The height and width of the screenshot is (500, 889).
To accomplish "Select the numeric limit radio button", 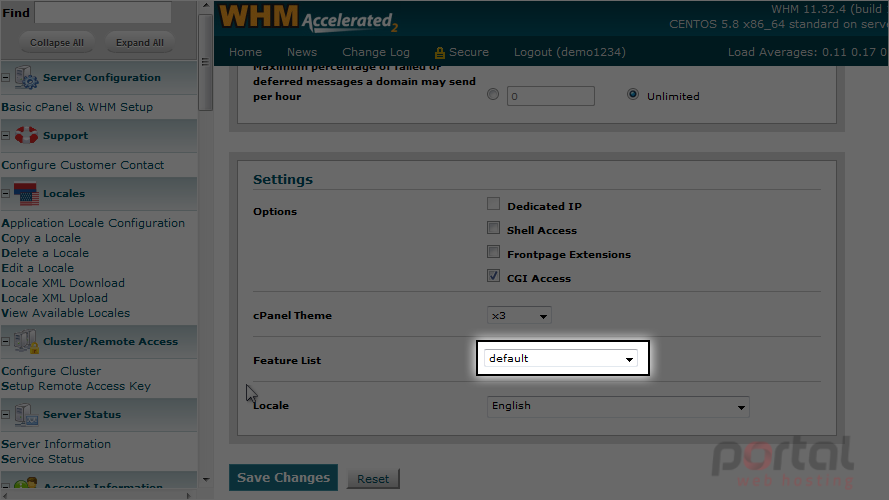I will pos(493,94).
